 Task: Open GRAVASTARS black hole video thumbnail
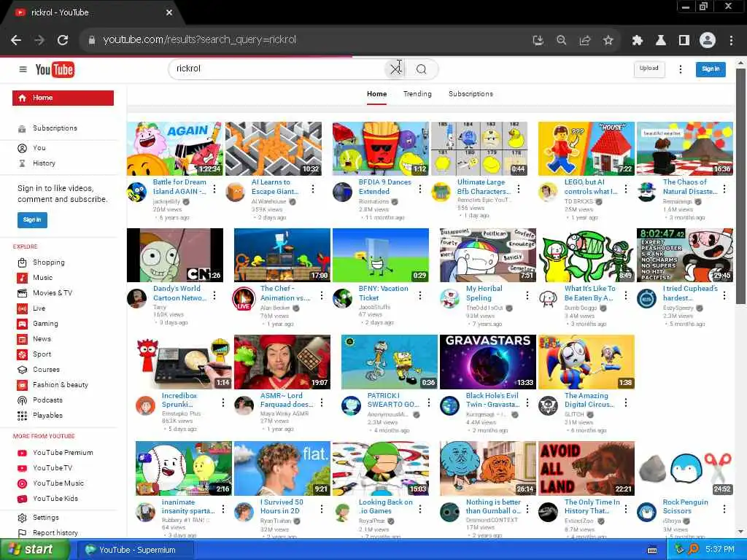tap(488, 362)
